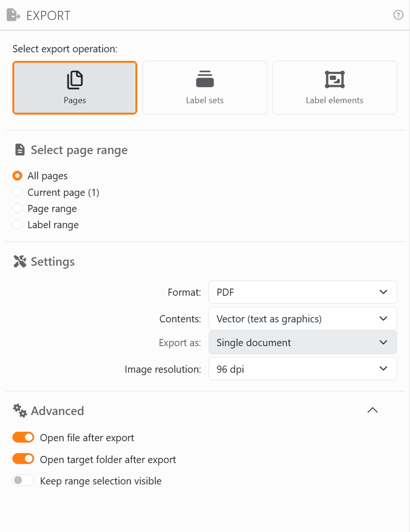Image resolution: width=410 pixels, height=532 pixels.
Task: Open the Contents dropdown
Action: 303,319
